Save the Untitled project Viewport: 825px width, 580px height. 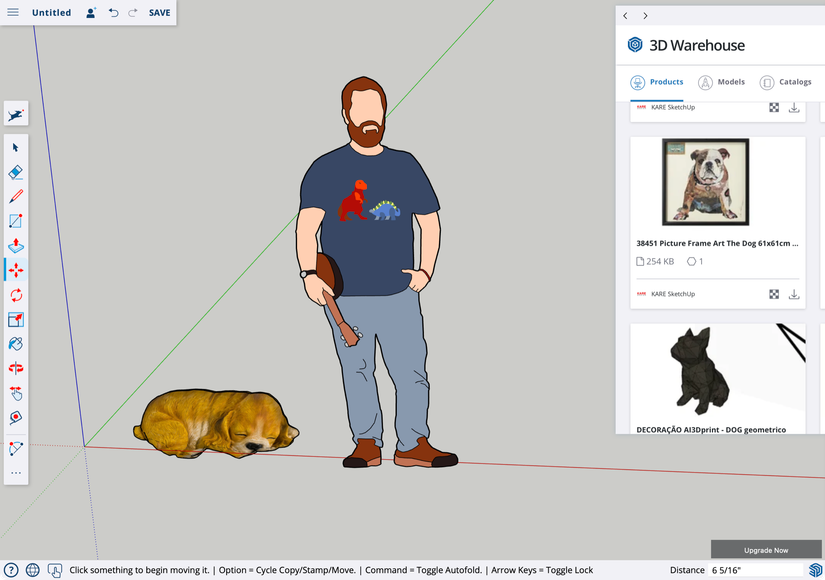pyautogui.click(x=159, y=12)
